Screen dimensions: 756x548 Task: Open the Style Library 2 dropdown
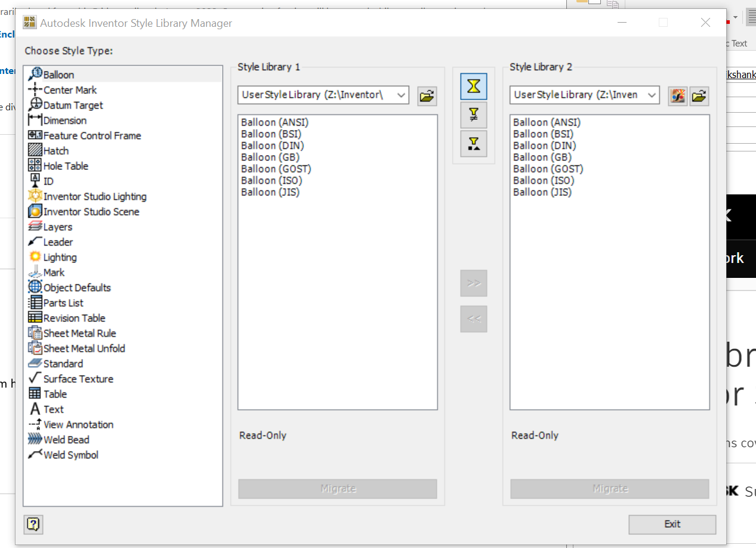(x=652, y=95)
